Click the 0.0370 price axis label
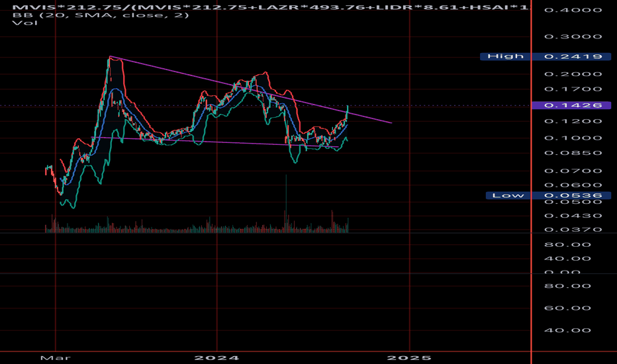617x364 pixels. (573, 230)
